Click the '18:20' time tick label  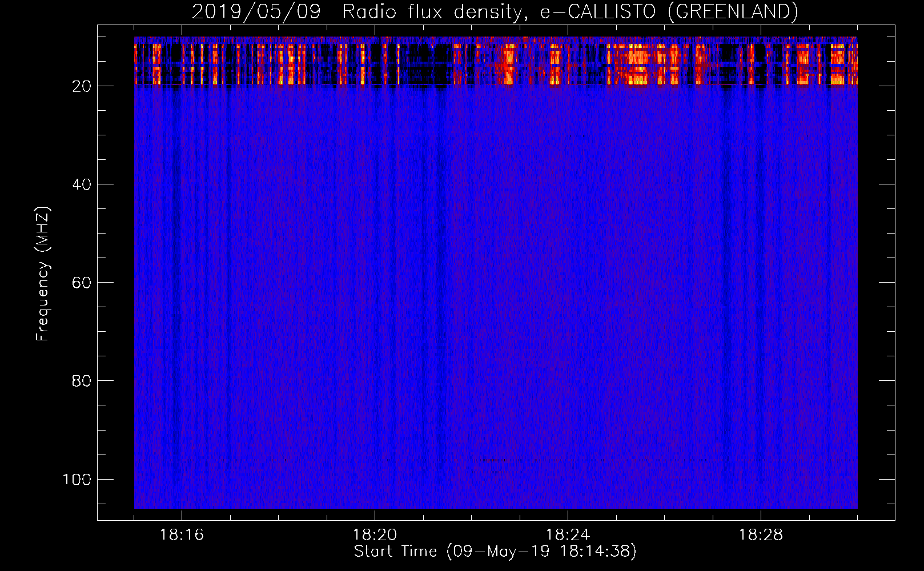click(x=375, y=535)
